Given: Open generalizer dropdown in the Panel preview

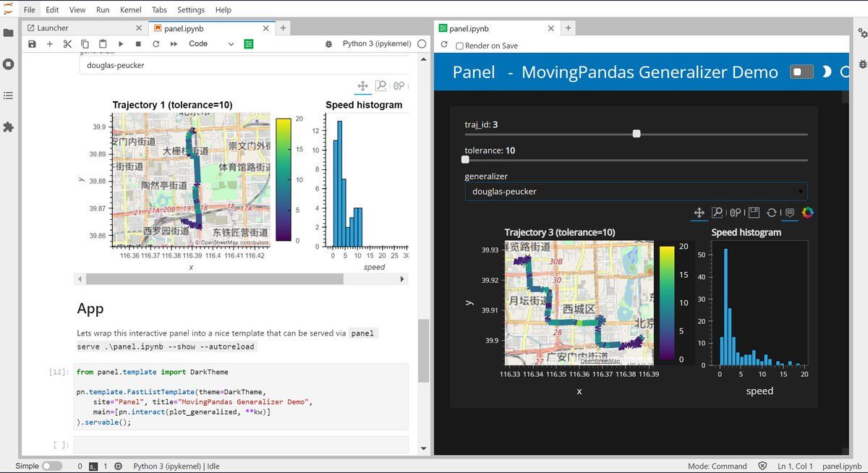Looking at the screenshot, I should 636,192.
